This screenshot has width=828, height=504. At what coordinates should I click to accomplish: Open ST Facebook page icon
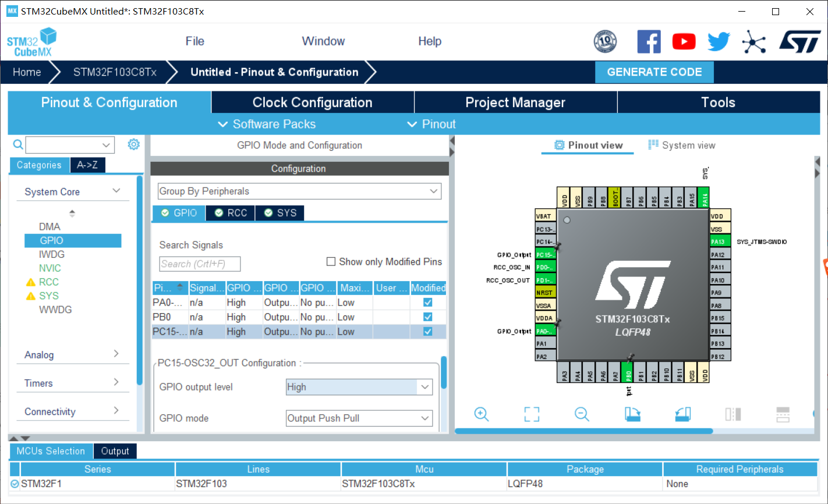649,42
